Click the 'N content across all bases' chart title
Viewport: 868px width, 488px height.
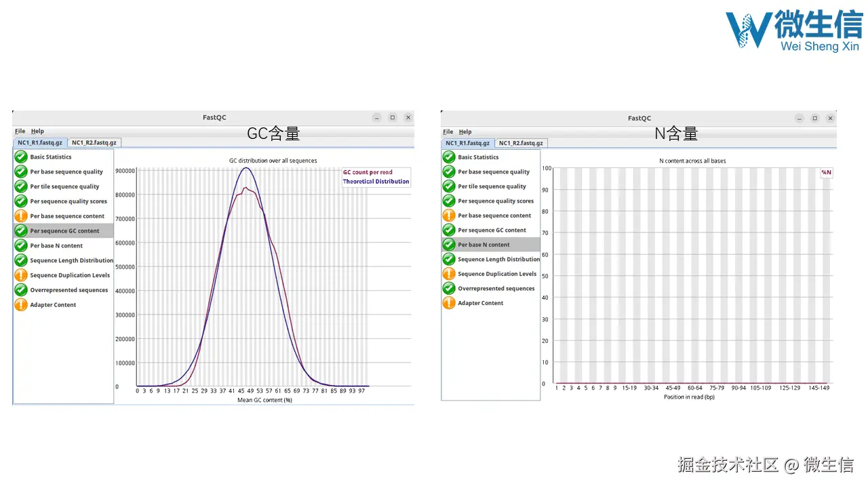pos(693,161)
